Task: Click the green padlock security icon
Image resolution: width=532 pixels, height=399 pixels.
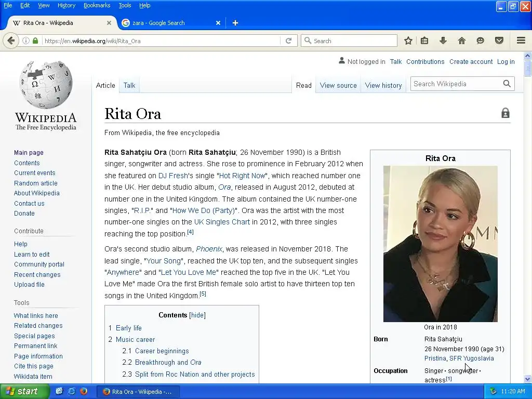Action: [35, 41]
